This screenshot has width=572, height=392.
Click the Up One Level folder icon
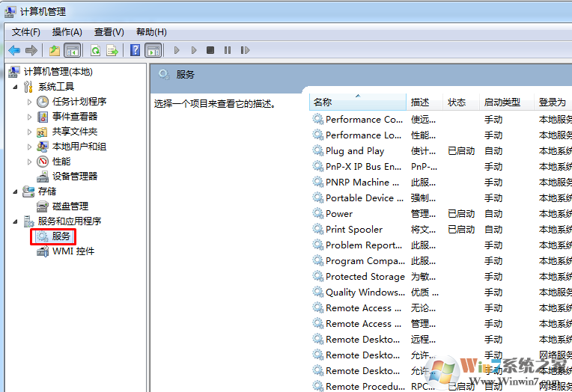[54, 50]
